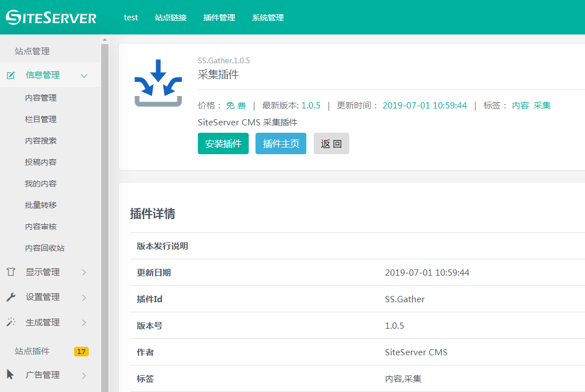Open the 系统管理 top menu

(x=268, y=18)
